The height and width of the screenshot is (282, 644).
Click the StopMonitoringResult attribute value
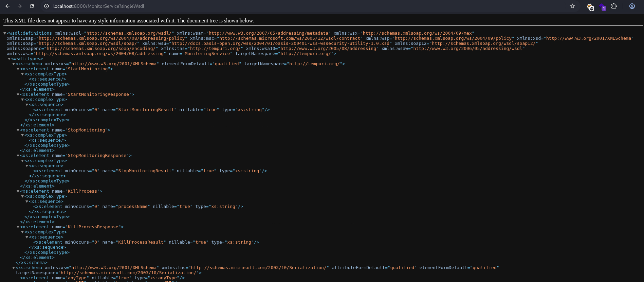145,171
